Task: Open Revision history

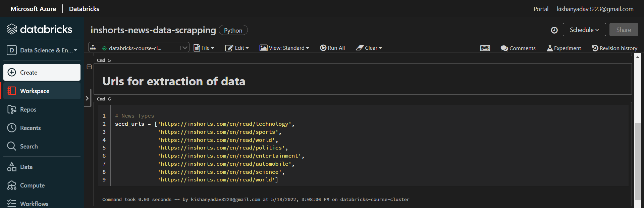Action: [614, 48]
